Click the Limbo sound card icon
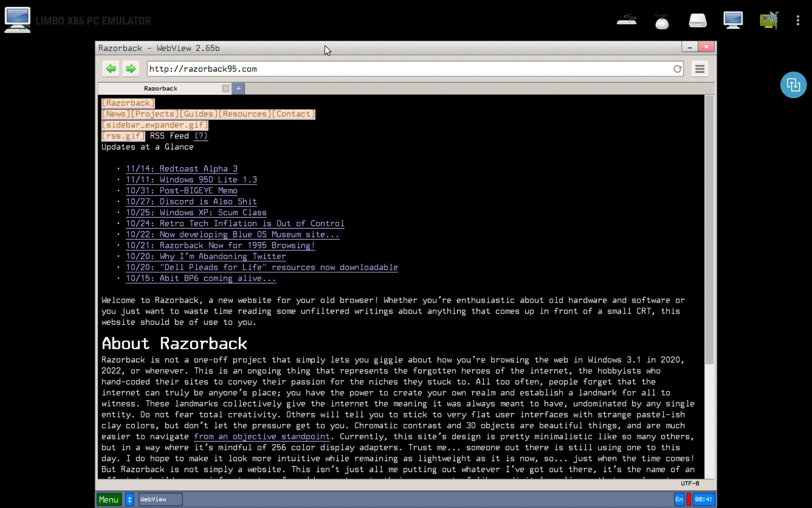 (768, 20)
